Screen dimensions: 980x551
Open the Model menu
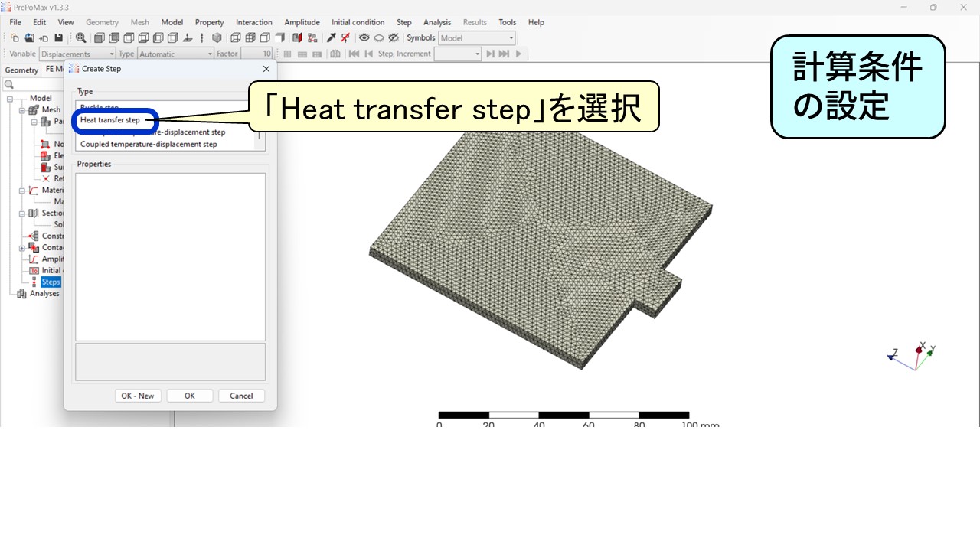pyautogui.click(x=172, y=22)
